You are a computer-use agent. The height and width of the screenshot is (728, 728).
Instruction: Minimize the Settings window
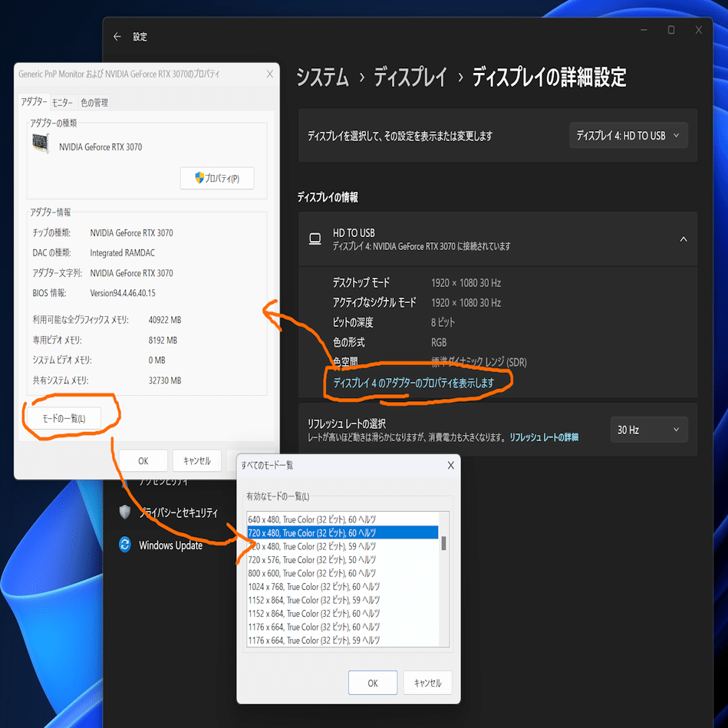click(x=644, y=30)
